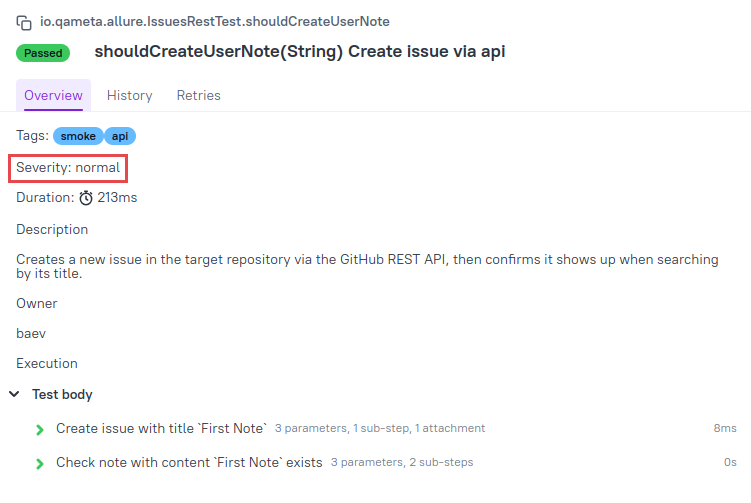Click the owner name baev
Viewport: 751px width, 503px height.
coord(31,333)
